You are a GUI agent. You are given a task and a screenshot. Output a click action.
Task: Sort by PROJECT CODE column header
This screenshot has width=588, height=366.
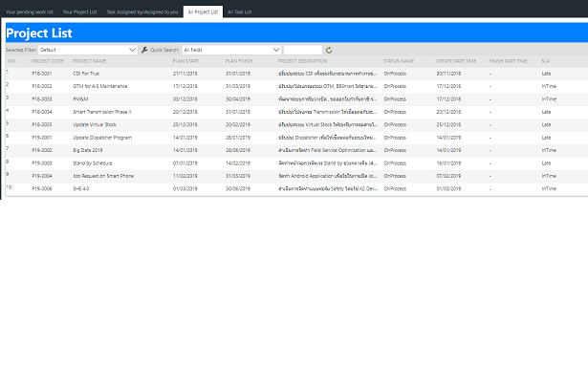(x=48, y=61)
